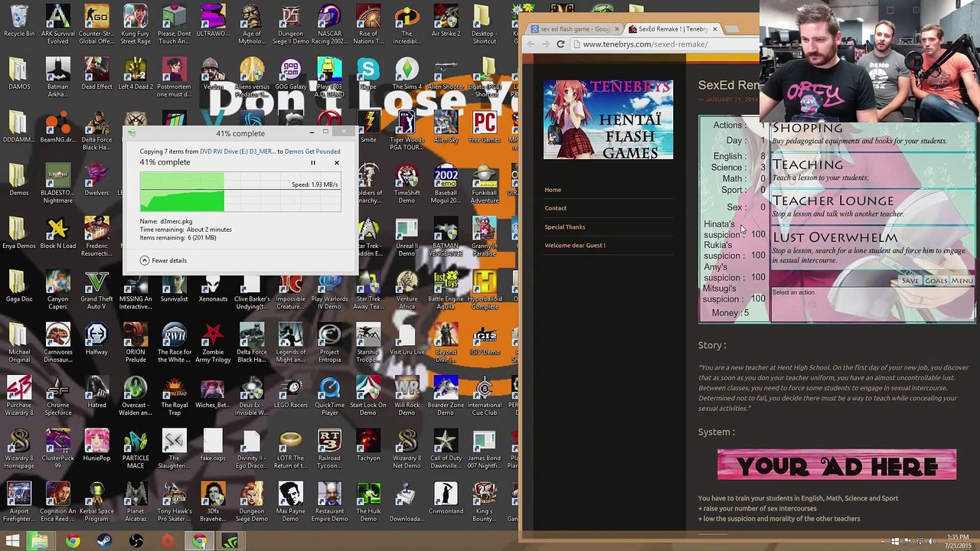
Task: Open the Xenonauts desktop shortcut
Action: 213,287
